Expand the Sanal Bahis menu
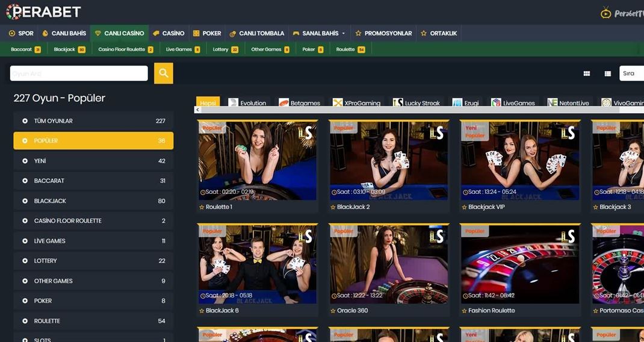644x342 pixels. click(319, 33)
